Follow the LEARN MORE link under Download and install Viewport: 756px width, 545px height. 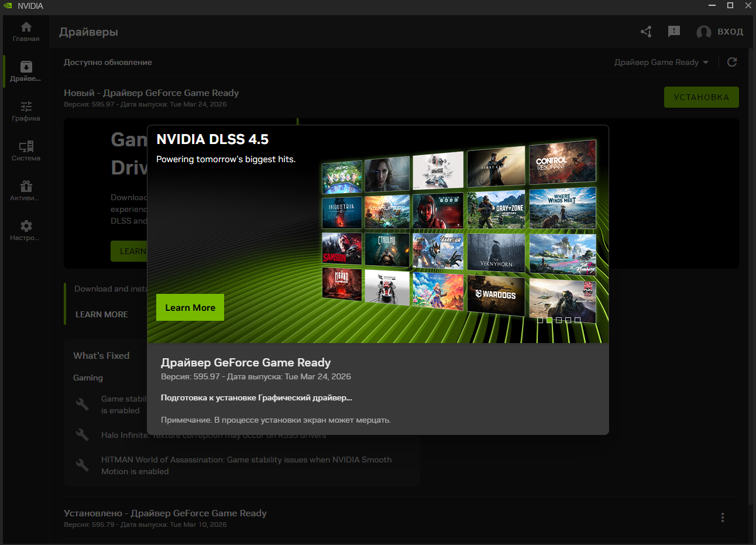point(102,314)
